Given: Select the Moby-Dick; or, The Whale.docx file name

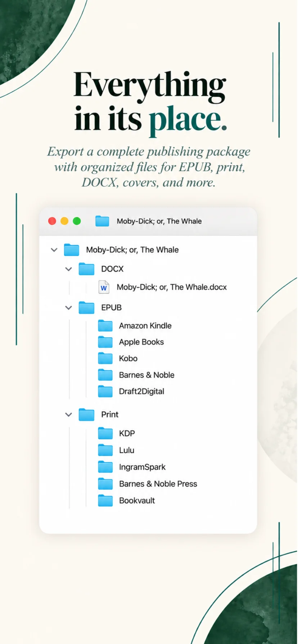Looking at the screenshot, I should 172,287.
